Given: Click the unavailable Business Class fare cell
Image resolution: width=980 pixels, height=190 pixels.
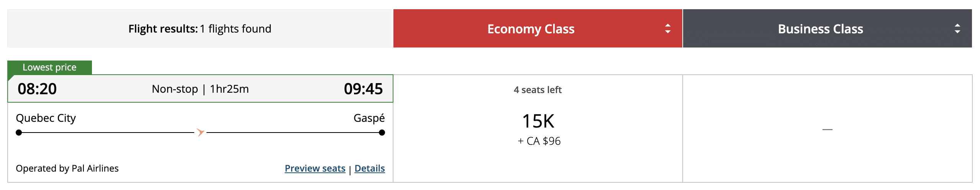Looking at the screenshot, I should 827,129.
